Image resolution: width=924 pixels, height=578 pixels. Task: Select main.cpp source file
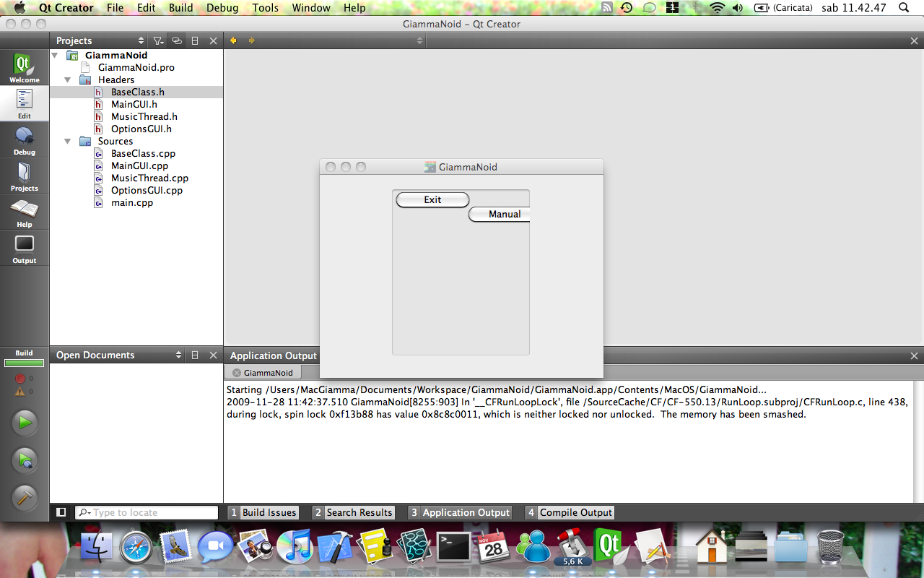point(131,202)
